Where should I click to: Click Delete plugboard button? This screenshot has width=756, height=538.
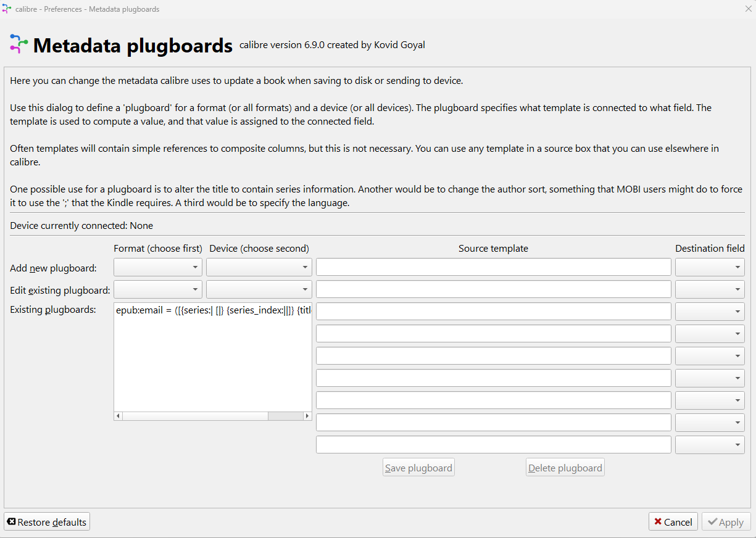click(x=565, y=468)
